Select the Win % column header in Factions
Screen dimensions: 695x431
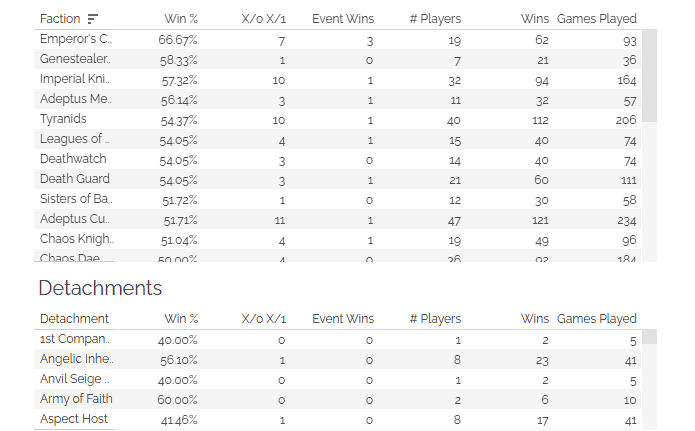point(181,19)
